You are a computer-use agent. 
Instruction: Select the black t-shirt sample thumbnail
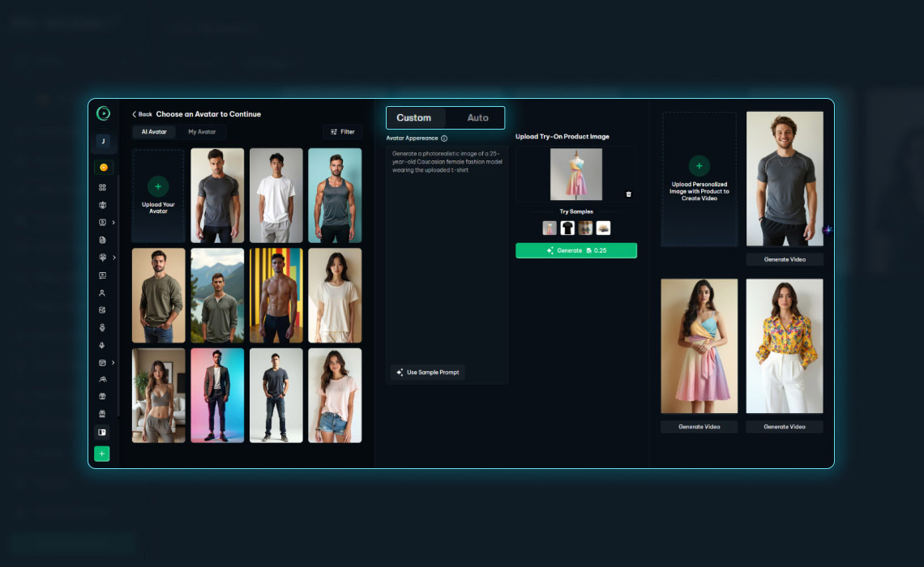point(567,228)
